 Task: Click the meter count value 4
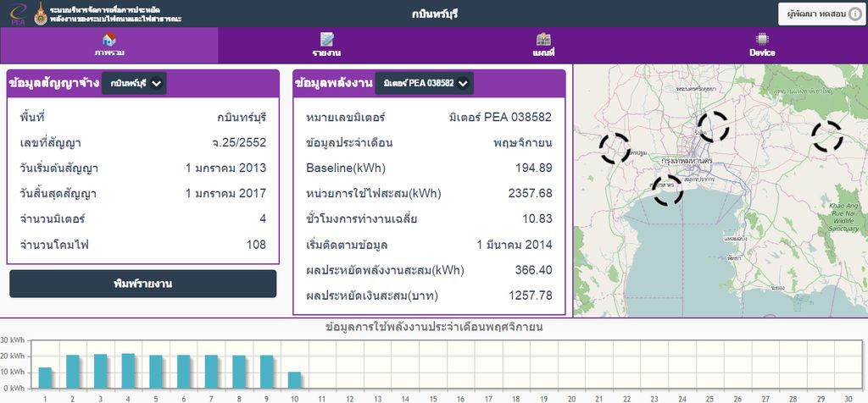coord(263,219)
